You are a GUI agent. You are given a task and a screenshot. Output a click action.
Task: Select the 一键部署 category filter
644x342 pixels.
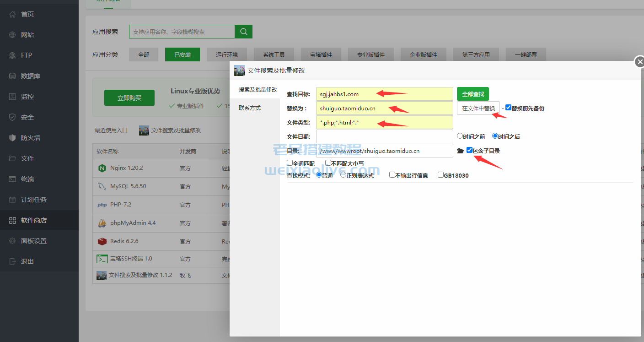click(526, 54)
